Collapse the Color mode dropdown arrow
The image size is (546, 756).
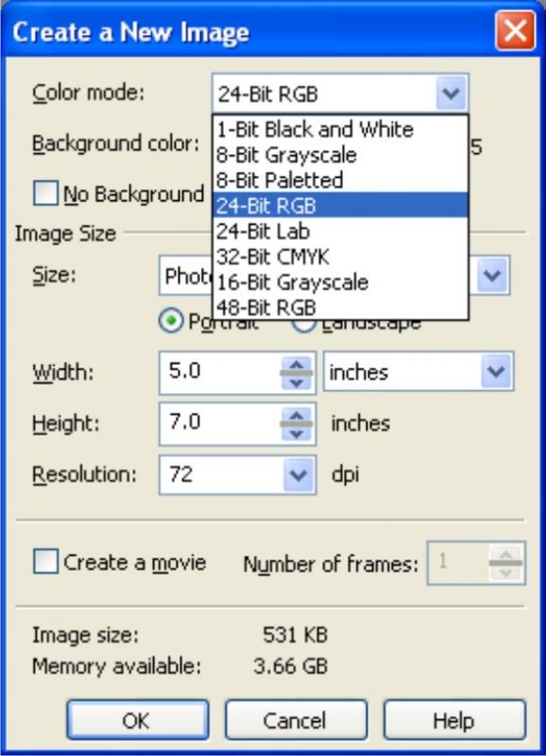[x=452, y=93]
